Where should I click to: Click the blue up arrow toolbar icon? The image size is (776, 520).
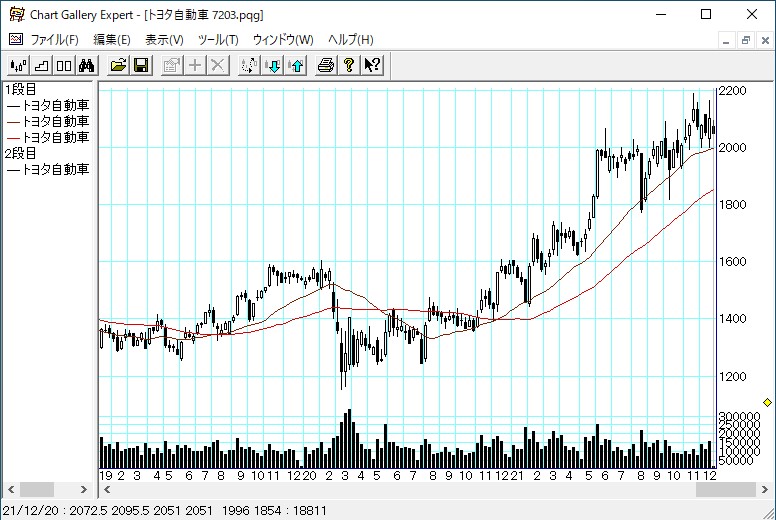[295, 65]
